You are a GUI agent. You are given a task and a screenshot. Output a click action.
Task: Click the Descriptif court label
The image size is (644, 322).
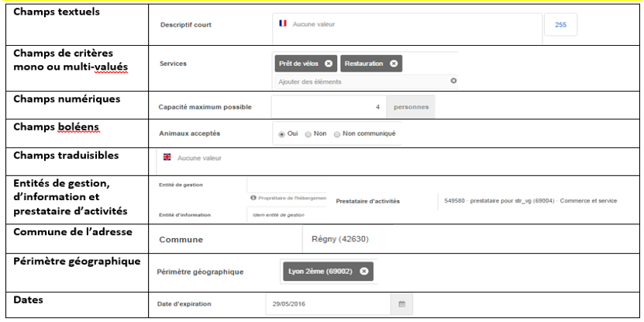point(186,25)
